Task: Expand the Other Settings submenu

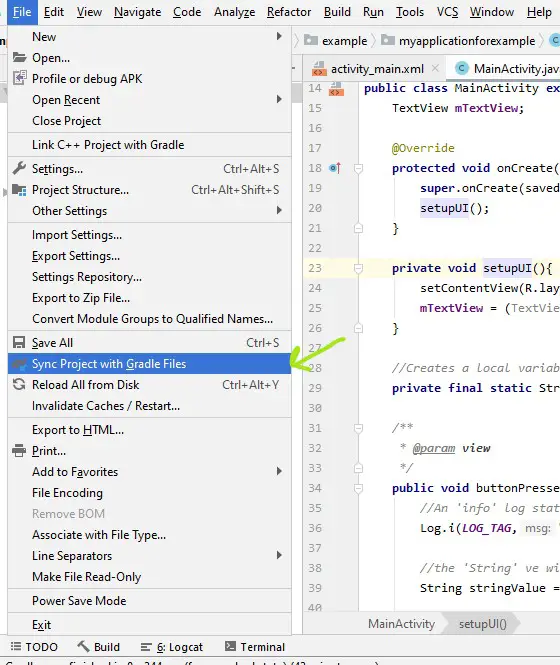Action: 279,210
